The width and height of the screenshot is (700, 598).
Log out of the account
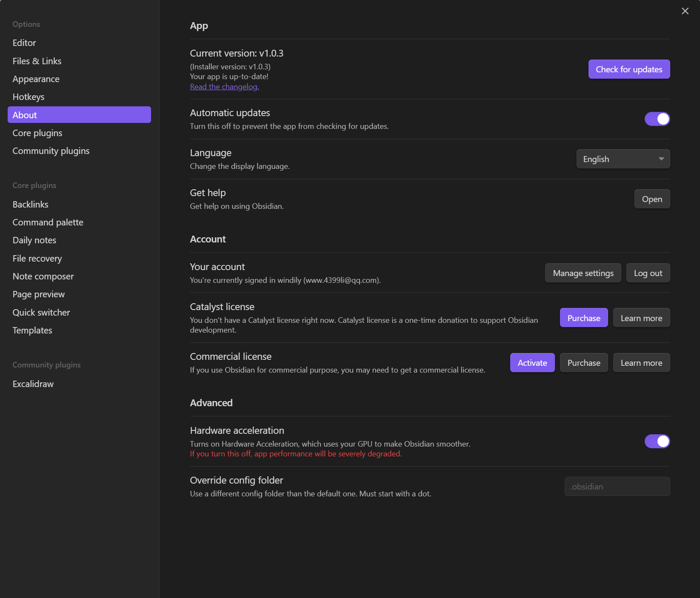648,273
